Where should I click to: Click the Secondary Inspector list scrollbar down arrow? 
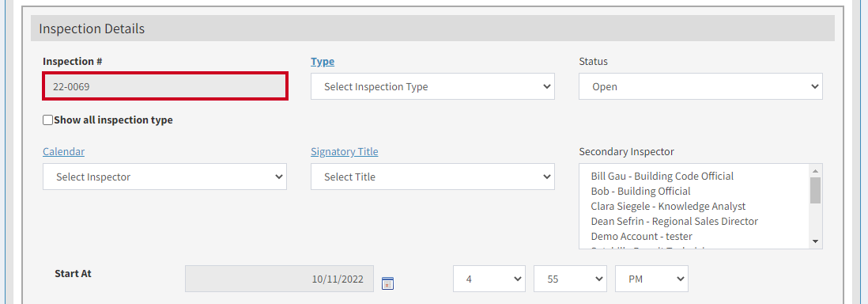tap(815, 241)
